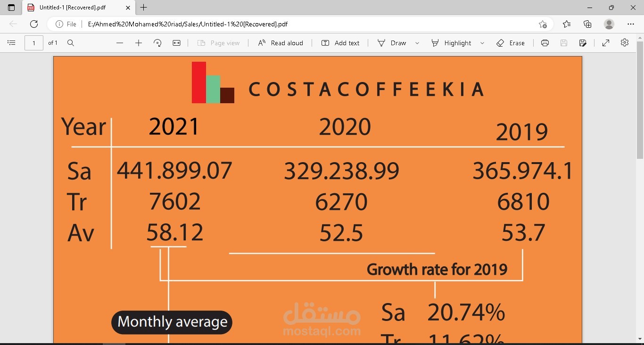This screenshot has height=345, width=644.
Task: Select the Untitled-1 [Recovered].pdf tab
Action: (78, 8)
